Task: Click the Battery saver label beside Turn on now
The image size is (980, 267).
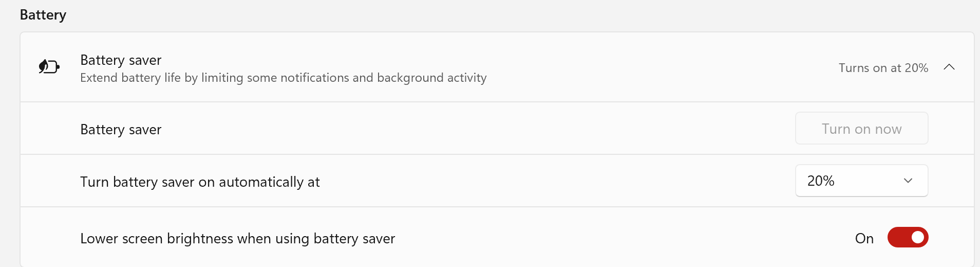Action: click(121, 130)
